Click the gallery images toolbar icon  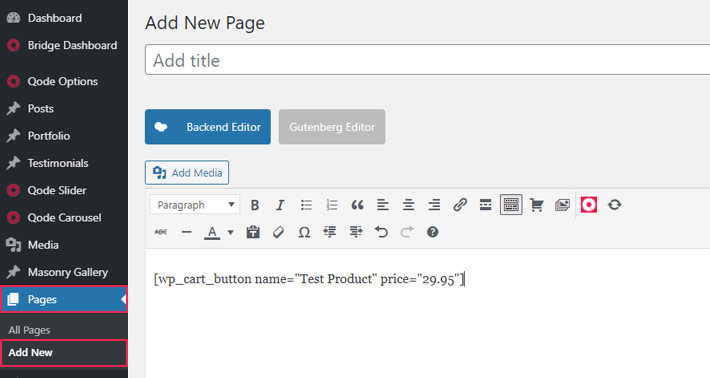562,205
